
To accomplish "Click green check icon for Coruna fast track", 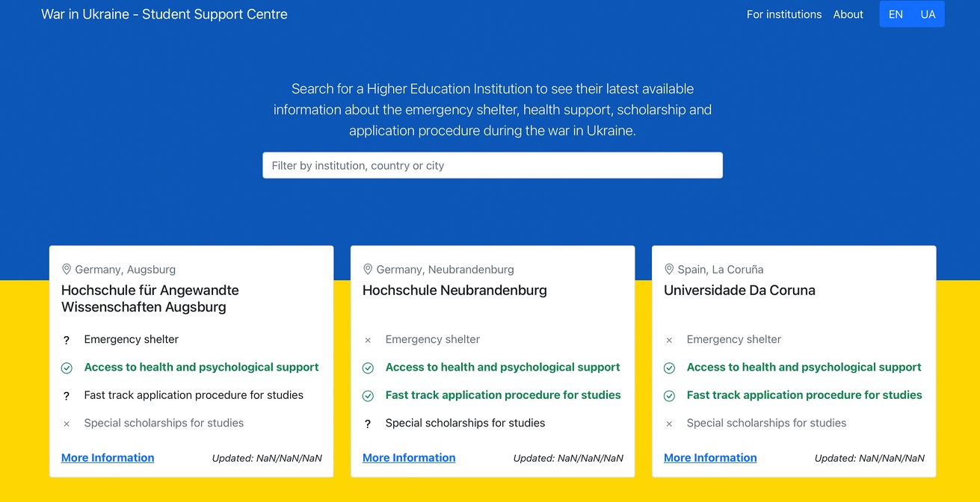I will coord(669,396).
